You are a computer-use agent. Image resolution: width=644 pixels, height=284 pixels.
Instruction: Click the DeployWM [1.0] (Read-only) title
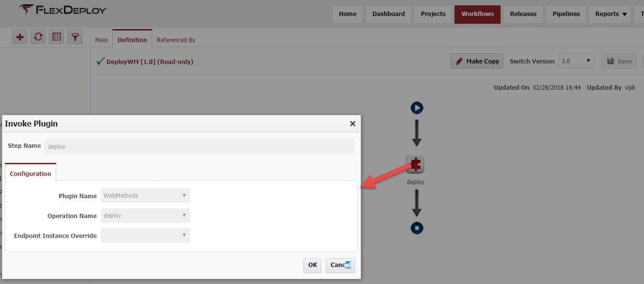[x=150, y=62]
